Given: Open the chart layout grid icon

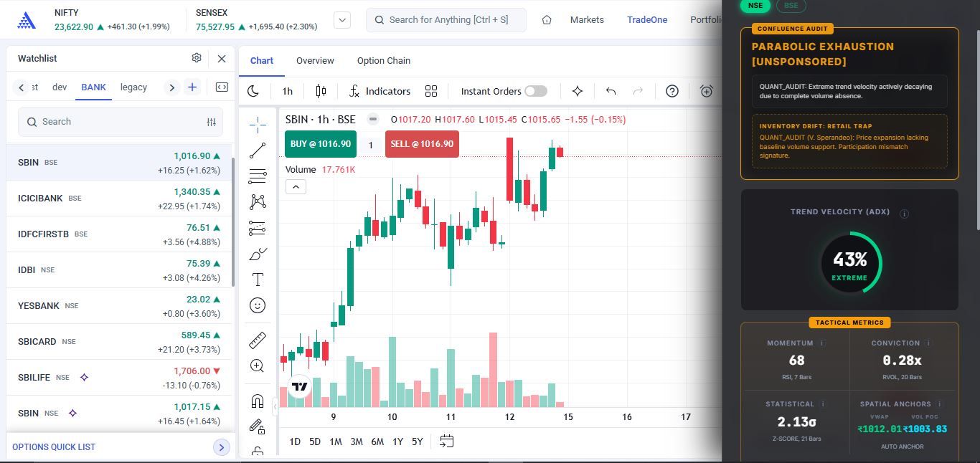Looking at the screenshot, I should (x=431, y=91).
